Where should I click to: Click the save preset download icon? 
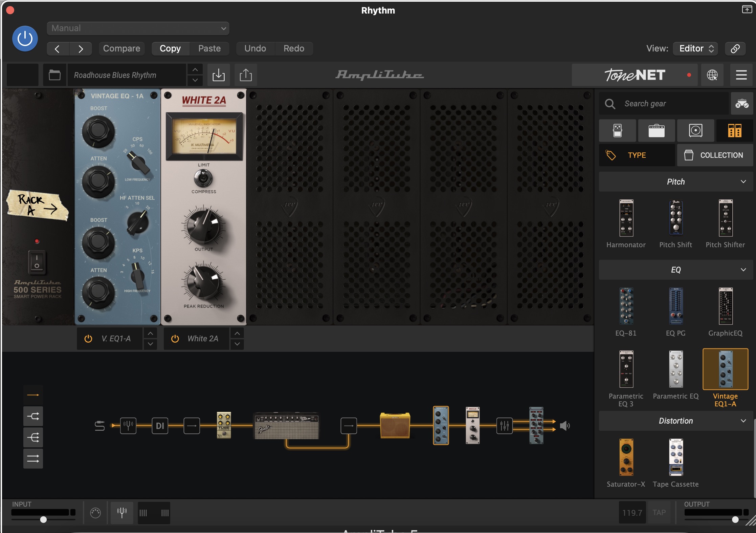219,75
